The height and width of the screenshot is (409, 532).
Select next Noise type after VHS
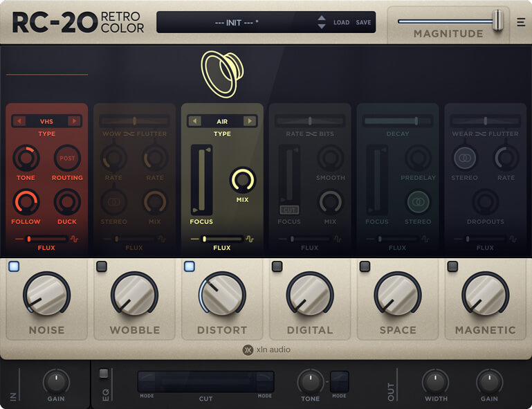click(x=74, y=121)
